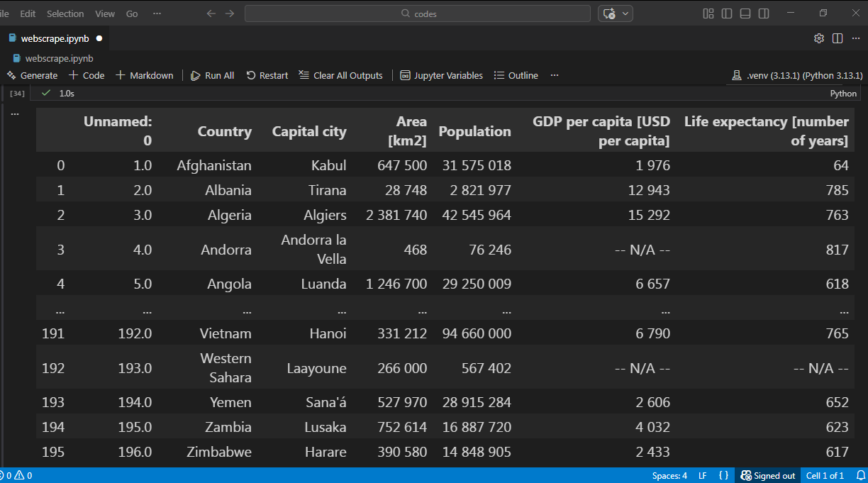Toggle the bottom panel visibility

click(x=745, y=13)
